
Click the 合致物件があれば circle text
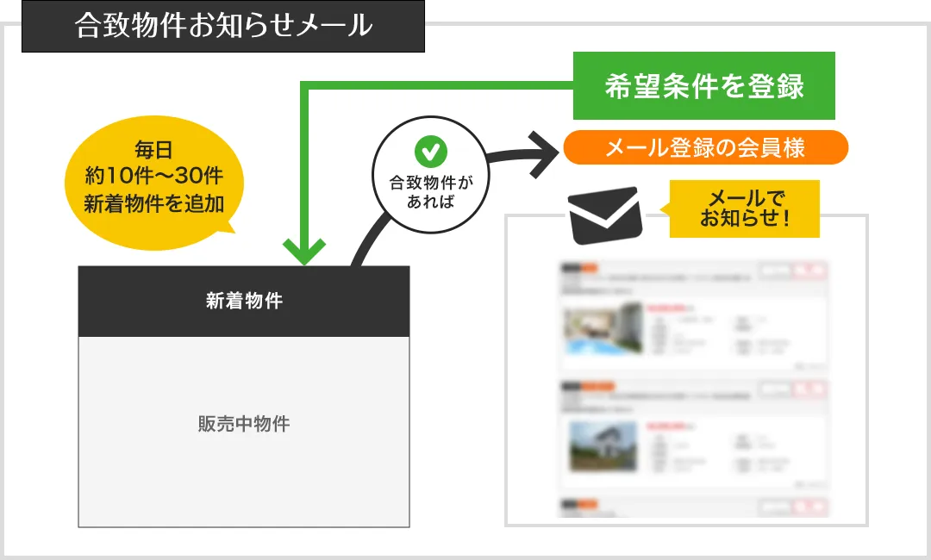point(430,191)
